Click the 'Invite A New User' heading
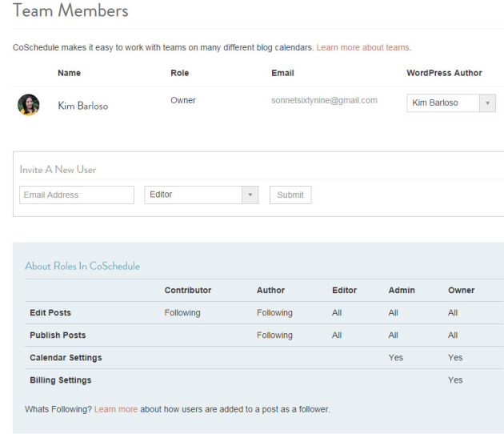Viewport: 504px width, 434px height. point(58,169)
